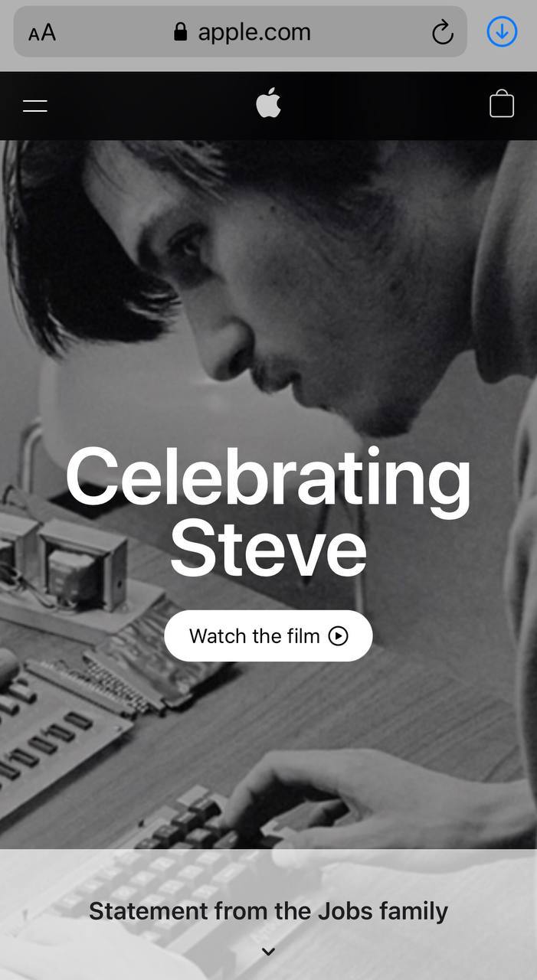Open the AA text size menu

point(42,33)
